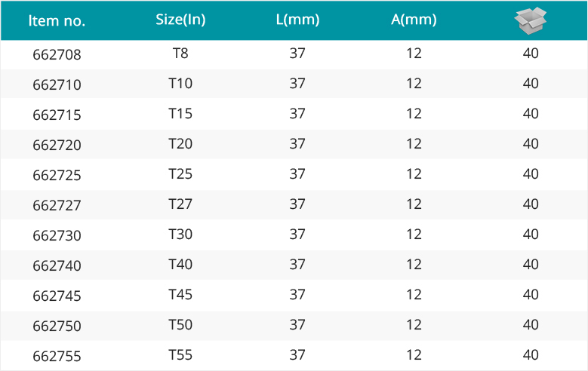Select item number 662710
Screen dimensions: 588x371
coord(57,84)
